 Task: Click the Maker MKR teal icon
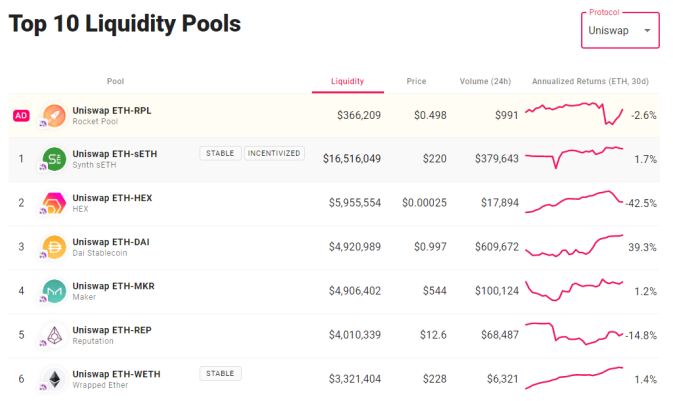[x=55, y=292]
